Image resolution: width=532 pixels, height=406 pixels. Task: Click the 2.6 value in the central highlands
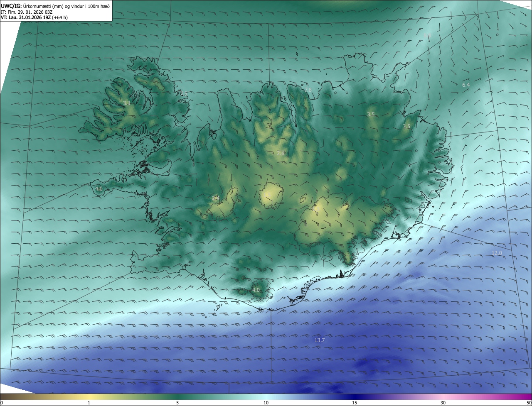(x=281, y=154)
